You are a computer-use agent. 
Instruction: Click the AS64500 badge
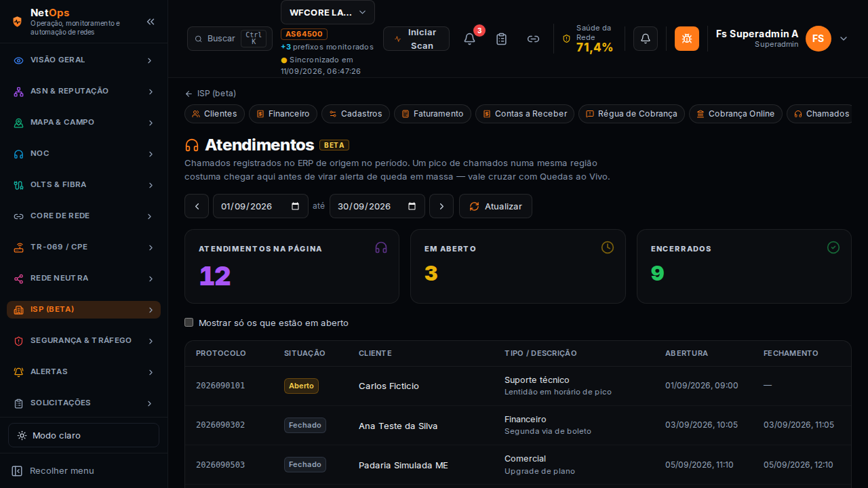pyautogui.click(x=304, y=34)
